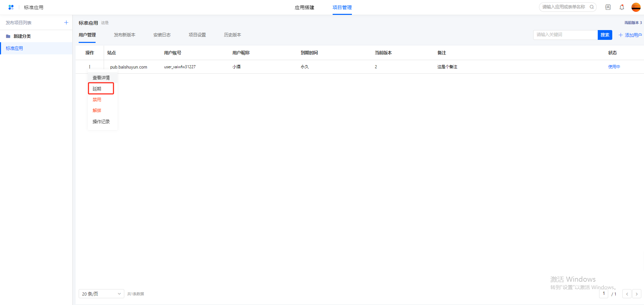Select 解绑 from the action menu
Image resolution: width=644 pixels, height=305 pixels.
click(97, 110)
